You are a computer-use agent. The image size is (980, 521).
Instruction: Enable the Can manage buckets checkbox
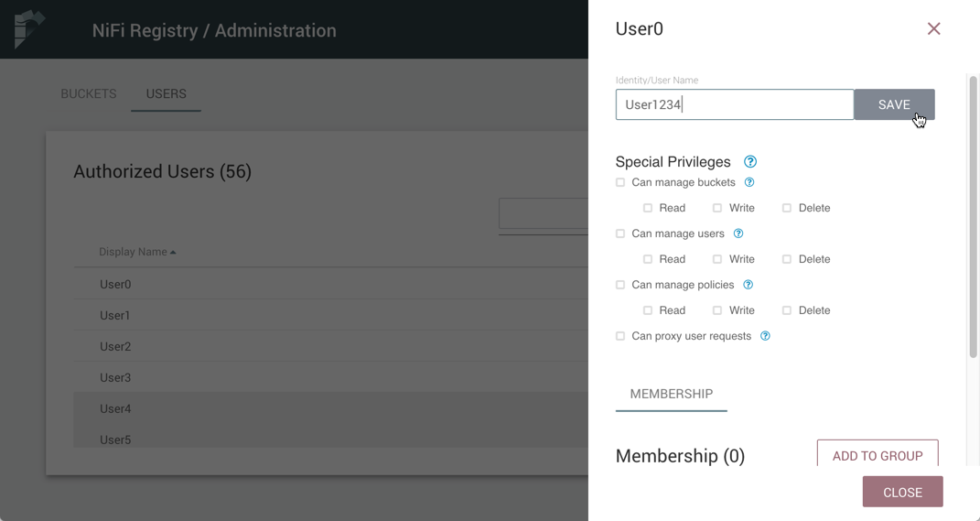click(620, 182)
